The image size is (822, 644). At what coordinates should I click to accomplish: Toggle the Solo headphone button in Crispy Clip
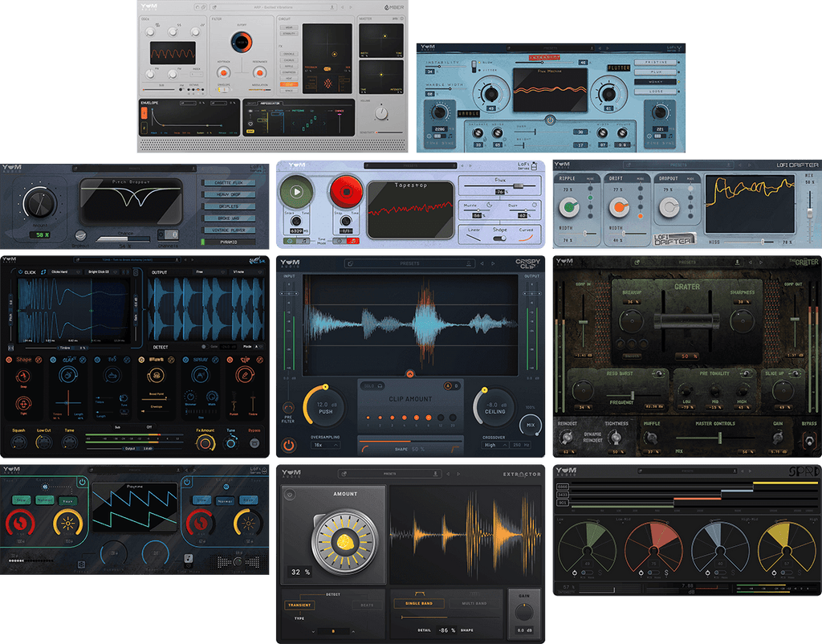(x=372, y=386)
